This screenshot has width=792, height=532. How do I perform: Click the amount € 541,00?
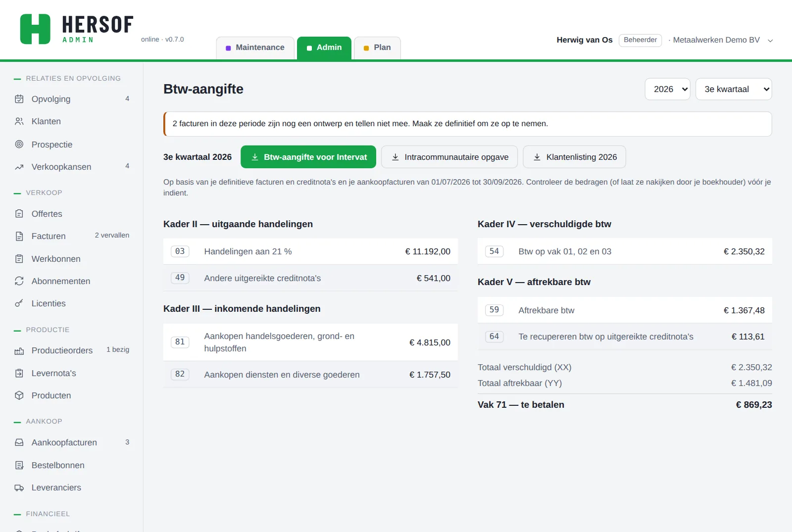point(434,278)
